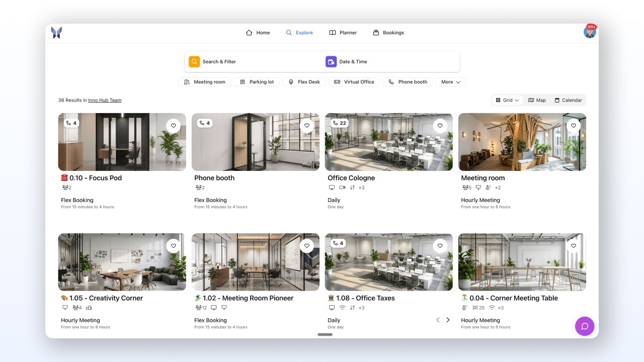Favorite the 1.02 - Meeting Room Pioneer card
The height and width of the screenshot is (362, 644).
(x=306, y=246)
